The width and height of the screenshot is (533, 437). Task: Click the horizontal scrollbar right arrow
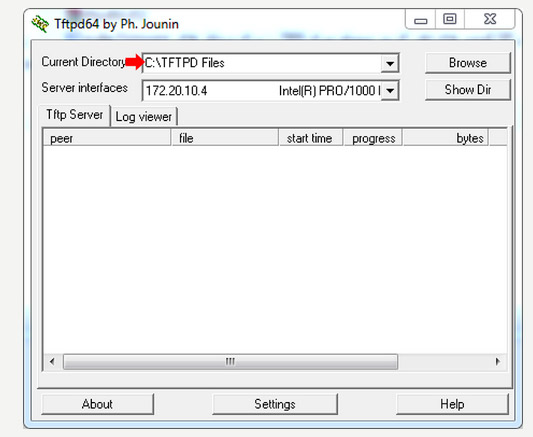tap(498, 361)
